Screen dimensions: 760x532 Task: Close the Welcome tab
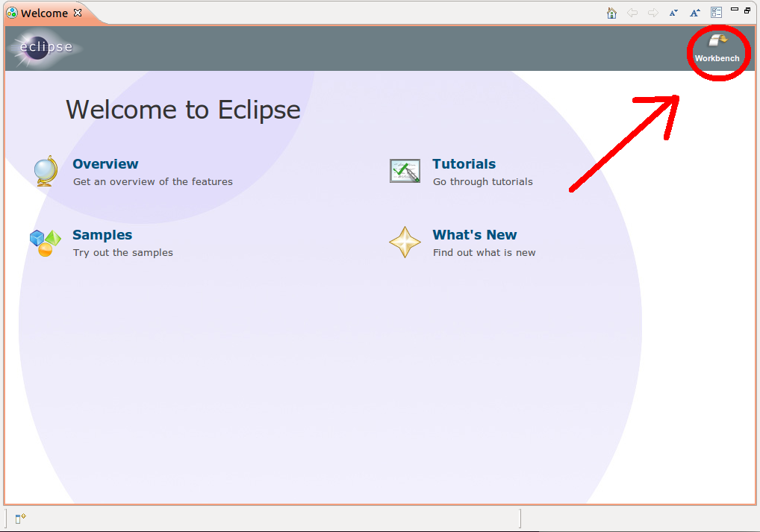click(x=78, y=13)
